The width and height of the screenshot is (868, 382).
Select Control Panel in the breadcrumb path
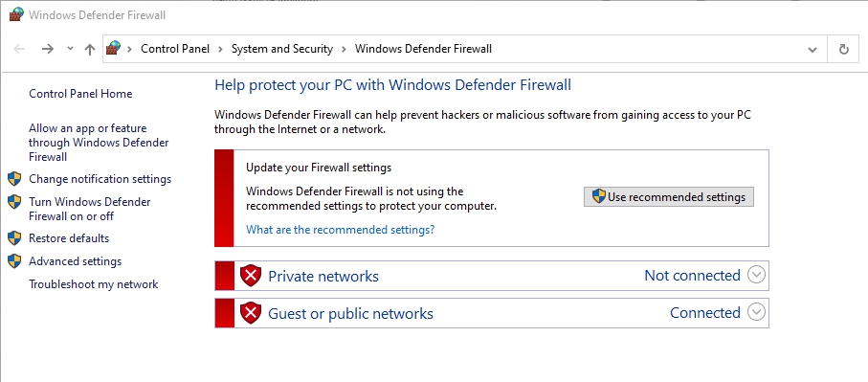click(175, 49)
